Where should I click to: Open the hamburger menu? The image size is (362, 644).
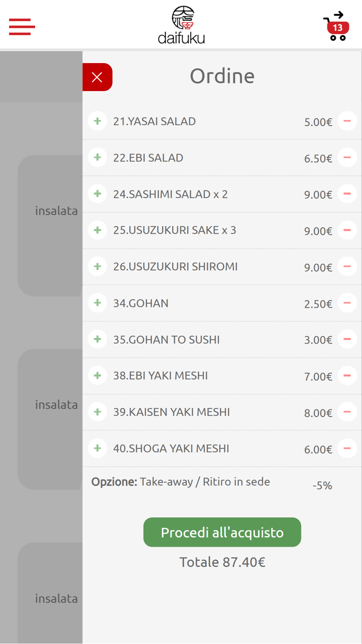pyautogui.click(x=22, y=26)
